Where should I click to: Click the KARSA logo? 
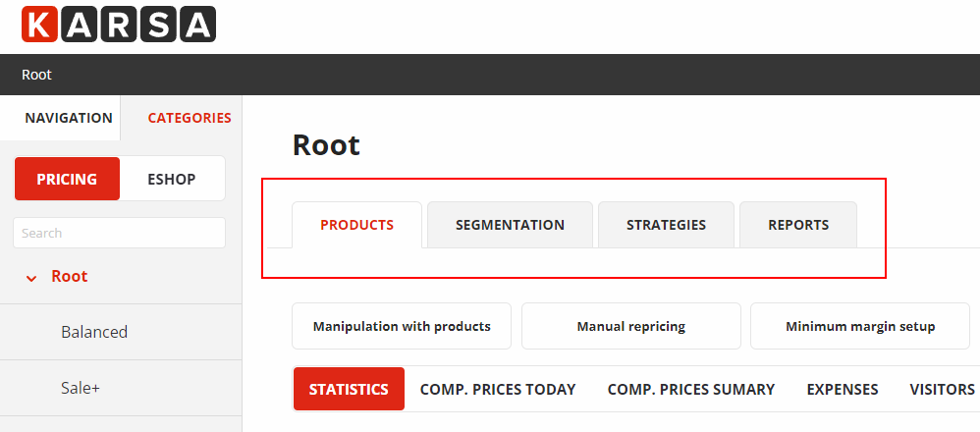119,25
